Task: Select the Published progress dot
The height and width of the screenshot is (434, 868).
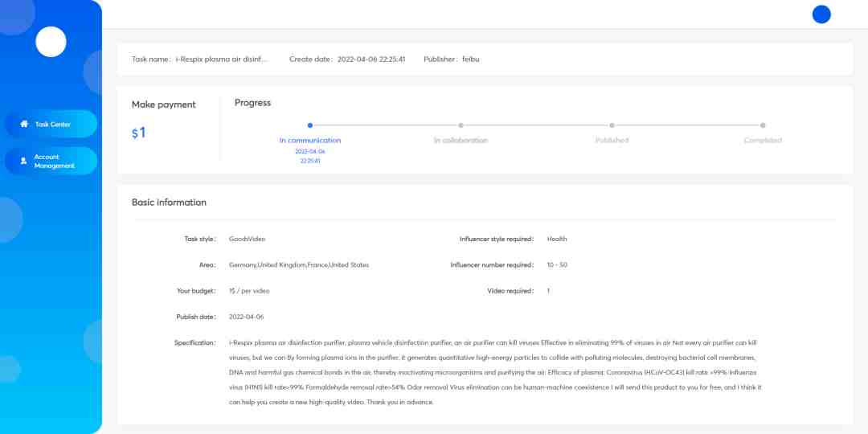Action: click(612, 125)
